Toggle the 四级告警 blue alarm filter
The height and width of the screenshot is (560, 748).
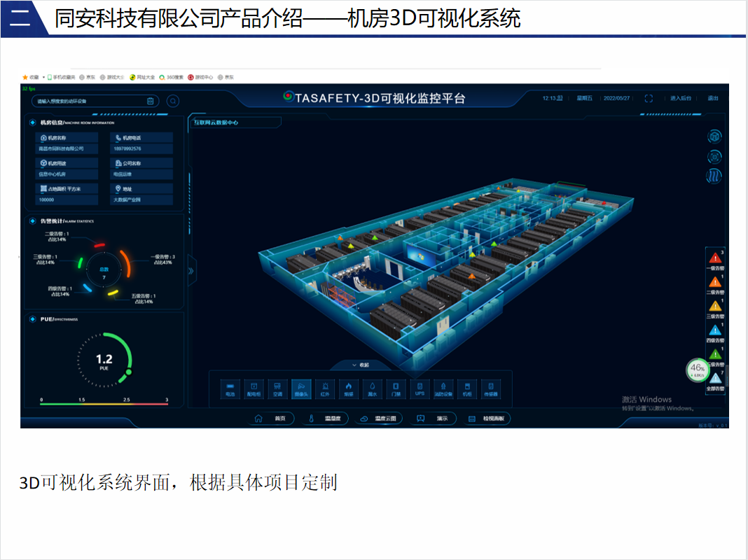pos(715,331)
